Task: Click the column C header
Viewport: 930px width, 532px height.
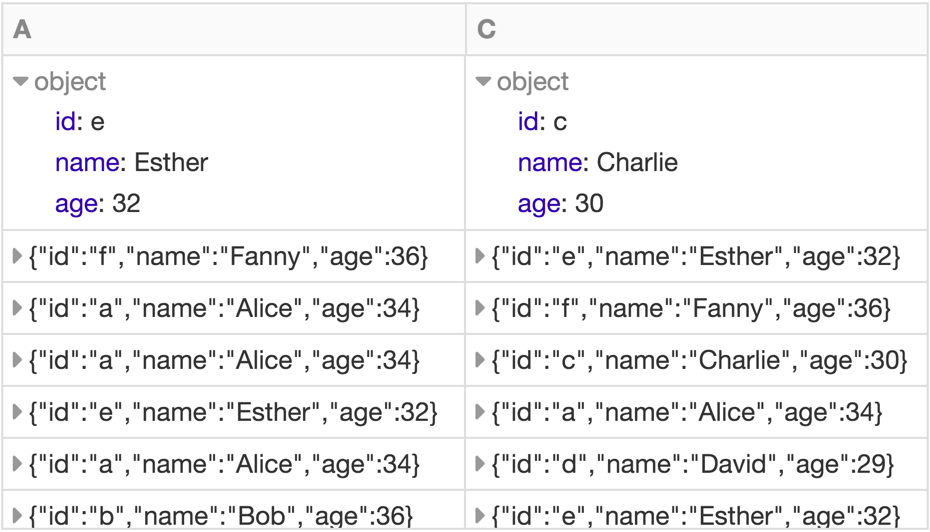Action: pos(487,30)
